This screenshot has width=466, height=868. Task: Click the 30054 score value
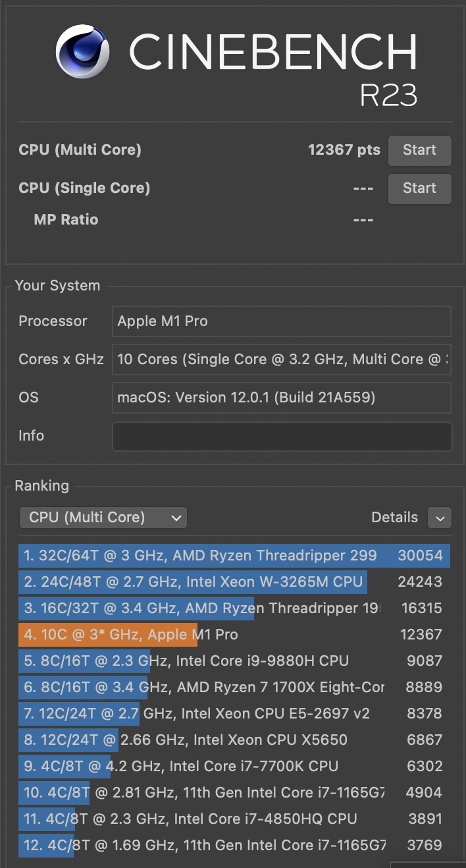click(421, 555)
